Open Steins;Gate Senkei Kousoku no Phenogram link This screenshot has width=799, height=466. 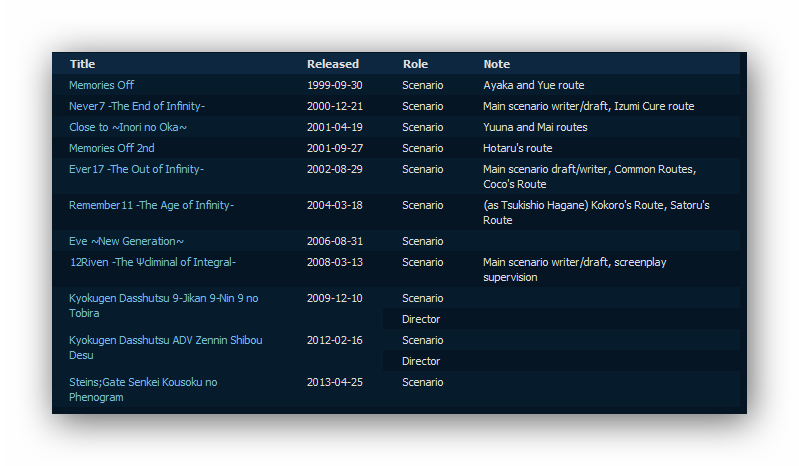pyautogui.click(x=143, y=390)
